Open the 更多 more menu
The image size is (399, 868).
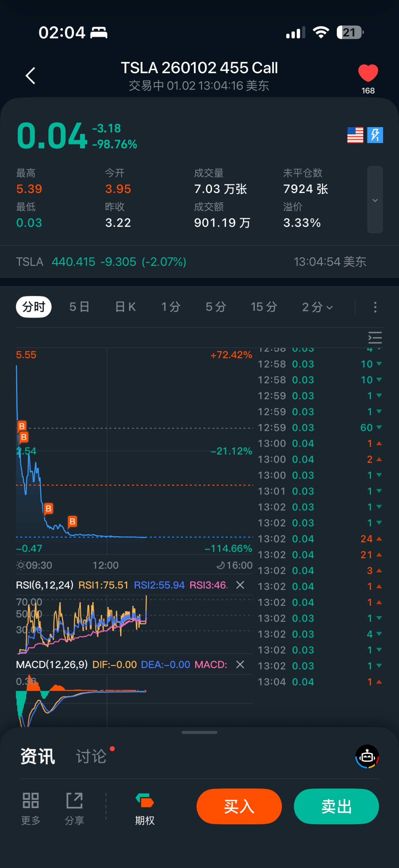click(31, 808)
